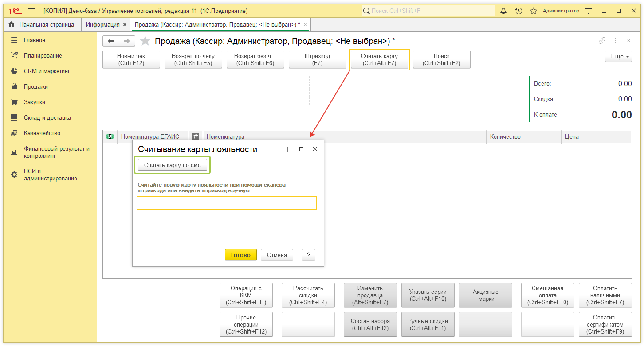
Task: Click the favorites star in title bar
Action: click(x=534, y=11)
